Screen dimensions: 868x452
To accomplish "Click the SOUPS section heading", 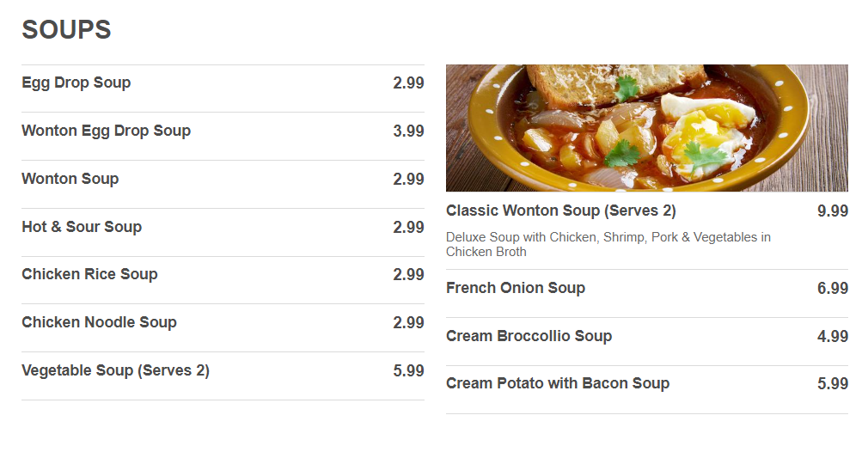I will coord(66,30).
